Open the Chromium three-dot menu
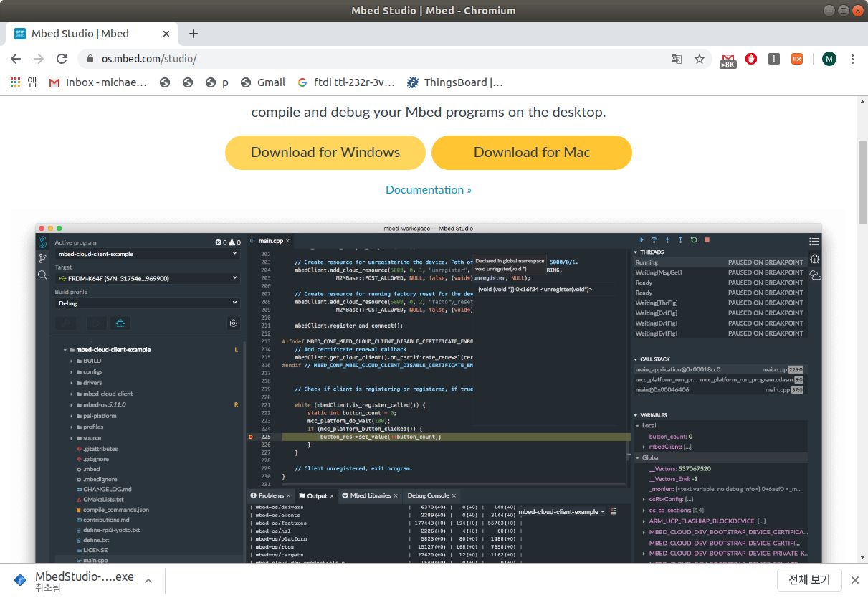 (852, 59)
